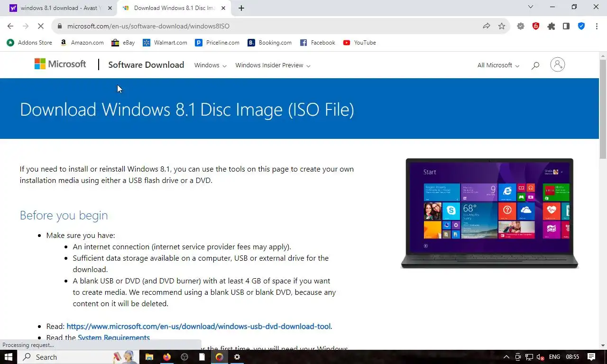Screen dimensions: 607x364
Task: Open Settings gear in the taskbar
Action: click(237, 357)
